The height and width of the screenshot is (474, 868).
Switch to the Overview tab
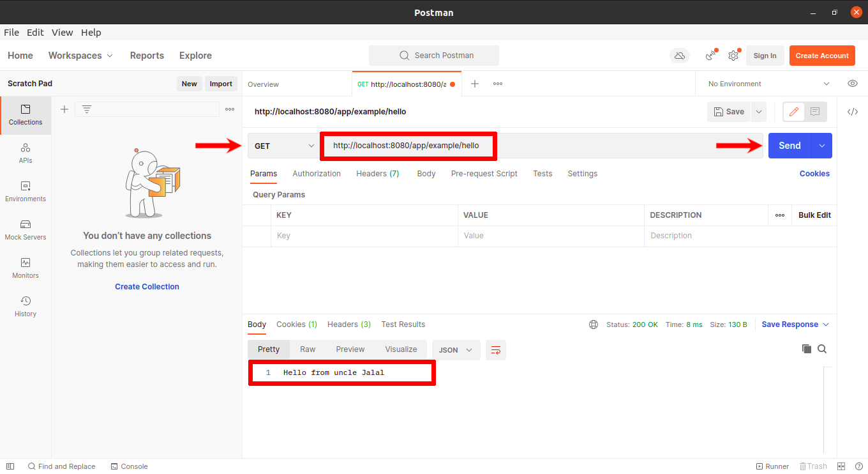pos(264,84)
